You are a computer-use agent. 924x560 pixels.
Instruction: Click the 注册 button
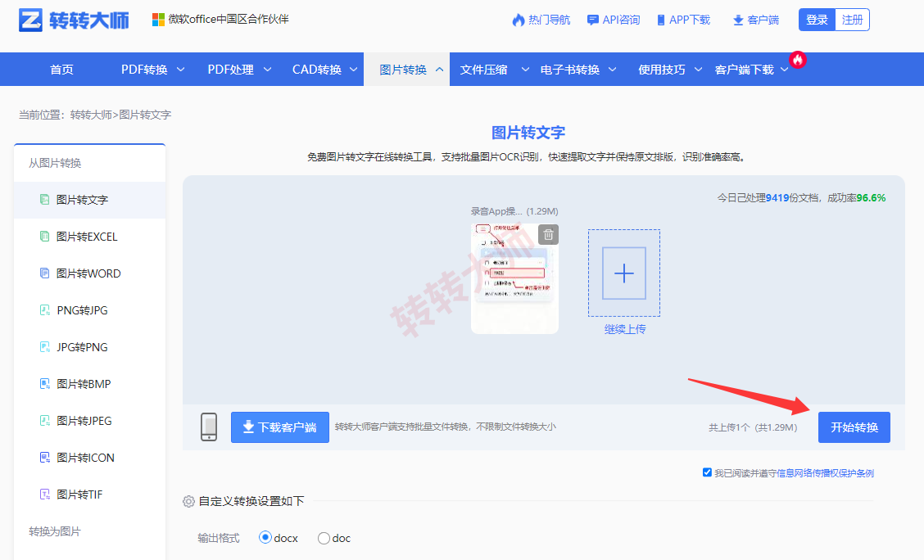click(x=852, y=20)
